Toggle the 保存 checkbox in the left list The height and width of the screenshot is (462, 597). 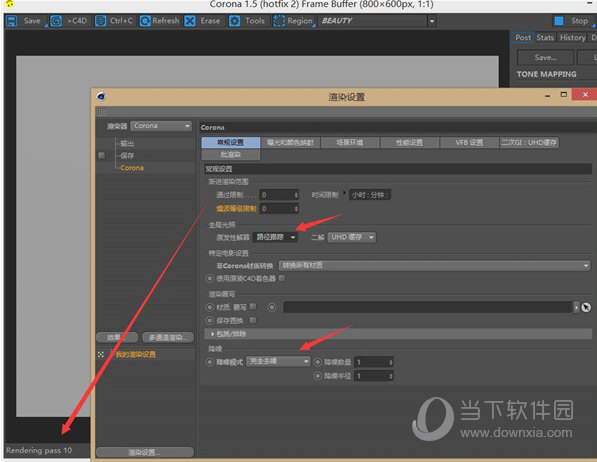pyautogui.click(x=102, y=155)
